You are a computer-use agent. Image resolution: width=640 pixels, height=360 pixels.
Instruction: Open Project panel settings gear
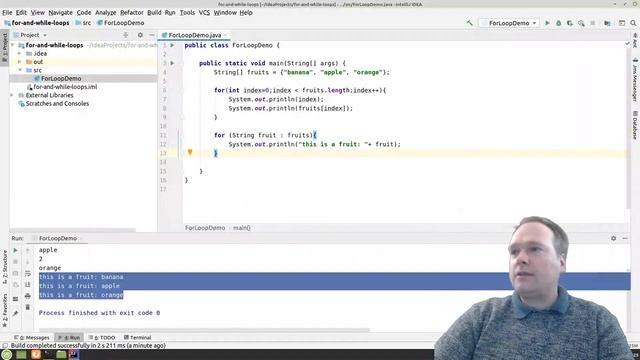tap(140, 35)
